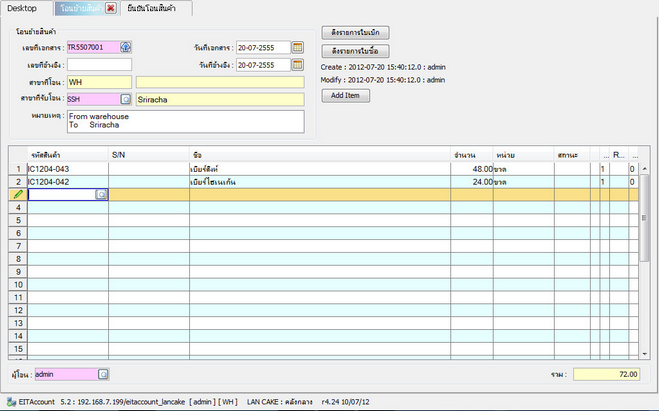
Task: Close the active tab with the red X
Action: [110, 8]
